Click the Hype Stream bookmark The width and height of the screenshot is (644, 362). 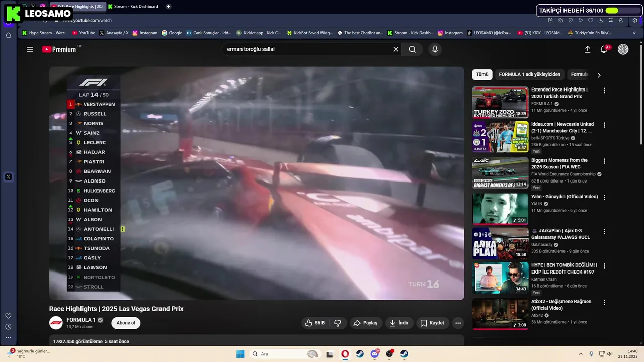44,33
